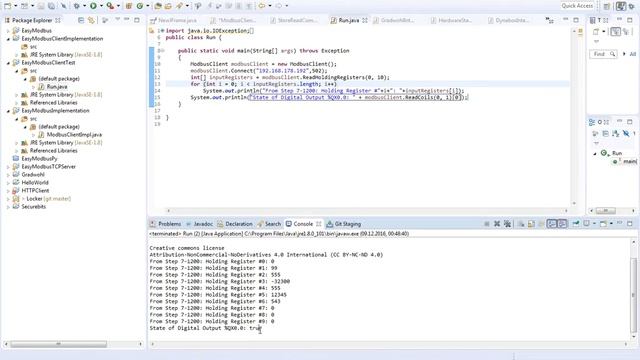Close the Console view tab
The image size is (640, 360).
click(x=318, y=224)
